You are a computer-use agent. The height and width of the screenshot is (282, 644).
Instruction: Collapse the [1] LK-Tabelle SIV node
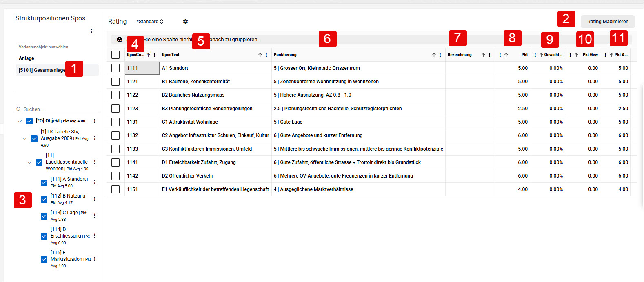24,139
